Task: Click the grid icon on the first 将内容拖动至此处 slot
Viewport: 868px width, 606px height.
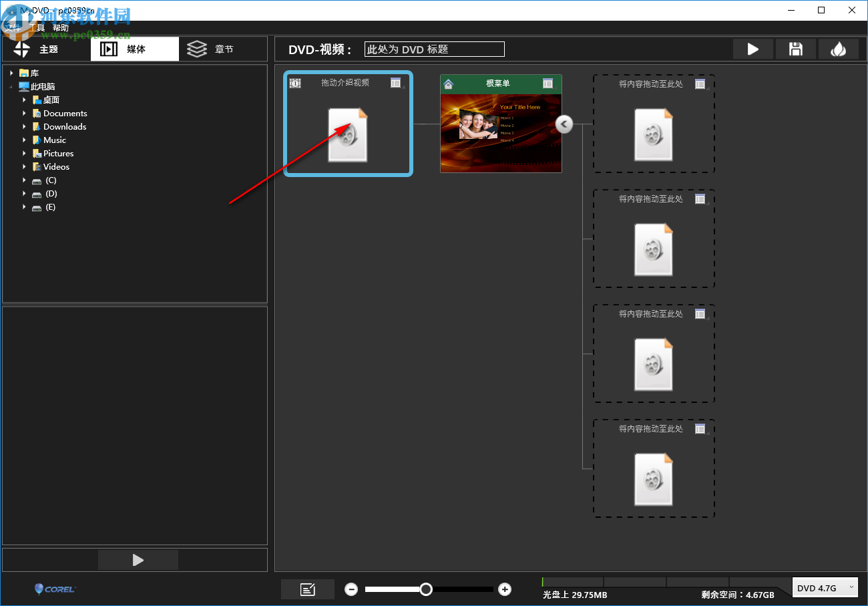Action: 700,84
